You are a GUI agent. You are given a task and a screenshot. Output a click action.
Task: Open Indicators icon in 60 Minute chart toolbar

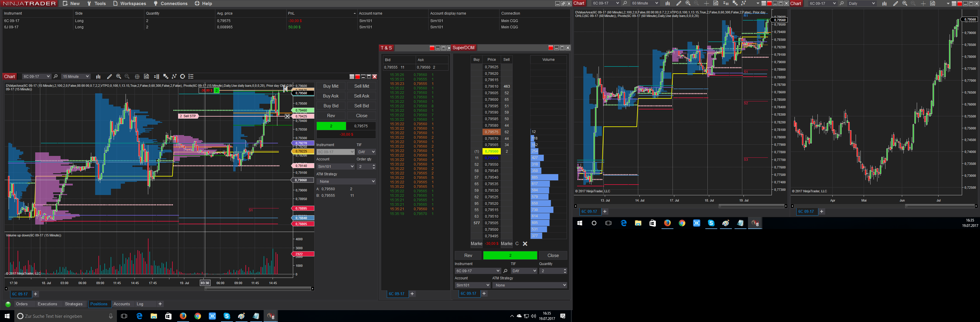pos(743,3)
